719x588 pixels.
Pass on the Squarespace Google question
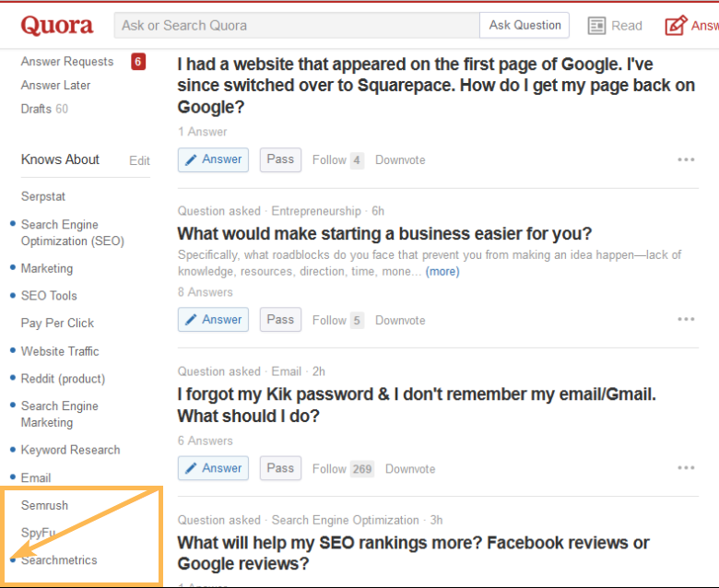click(x=280, y=159)
